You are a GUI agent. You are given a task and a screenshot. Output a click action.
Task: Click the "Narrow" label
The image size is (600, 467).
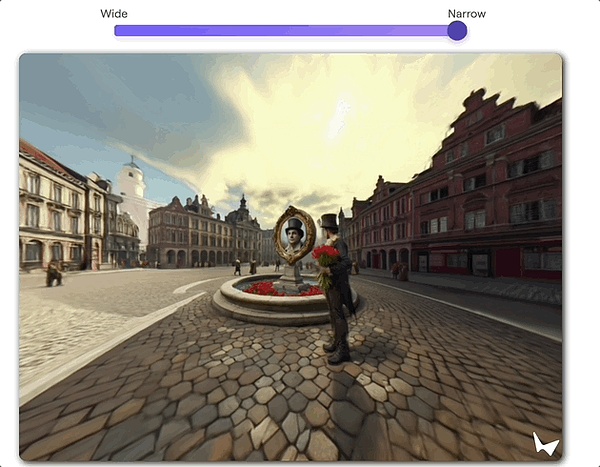pos(466,14)
